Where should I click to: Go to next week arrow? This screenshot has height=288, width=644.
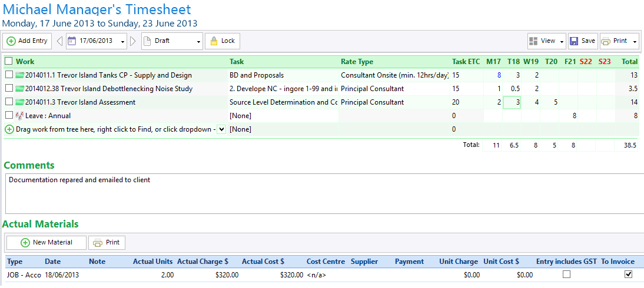tap(133, 41)
